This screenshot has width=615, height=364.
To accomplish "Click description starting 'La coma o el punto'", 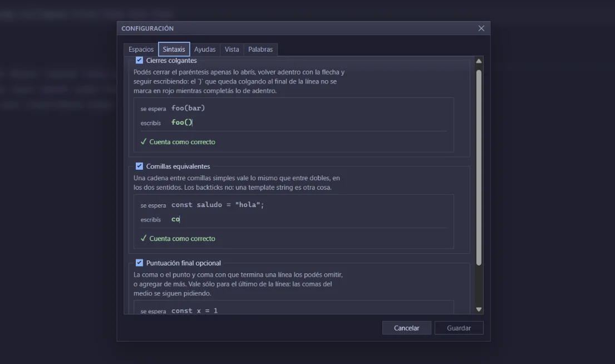I will point(238,284).
